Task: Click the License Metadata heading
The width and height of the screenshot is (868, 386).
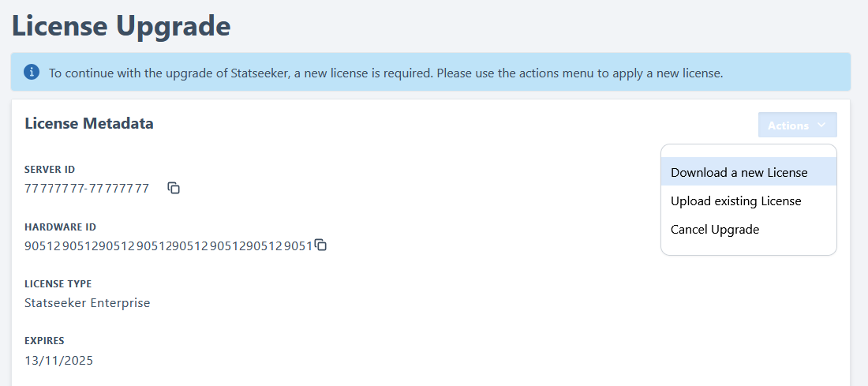Action: [89, 124]
